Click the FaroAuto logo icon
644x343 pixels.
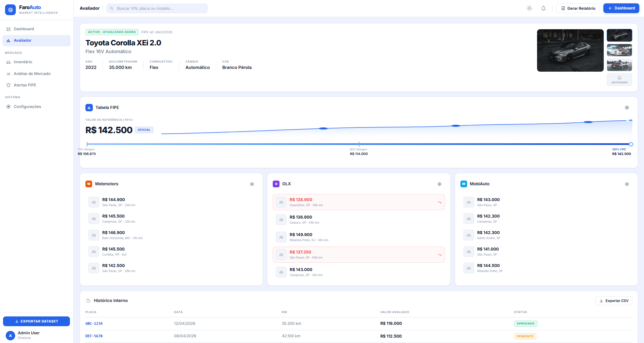(x=10, y=10)
